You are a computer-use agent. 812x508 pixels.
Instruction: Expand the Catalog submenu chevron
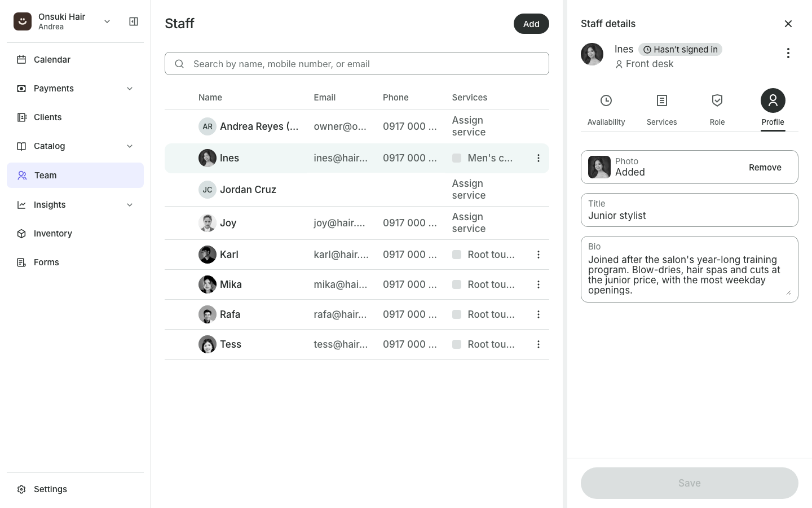[x=130, y=146]
